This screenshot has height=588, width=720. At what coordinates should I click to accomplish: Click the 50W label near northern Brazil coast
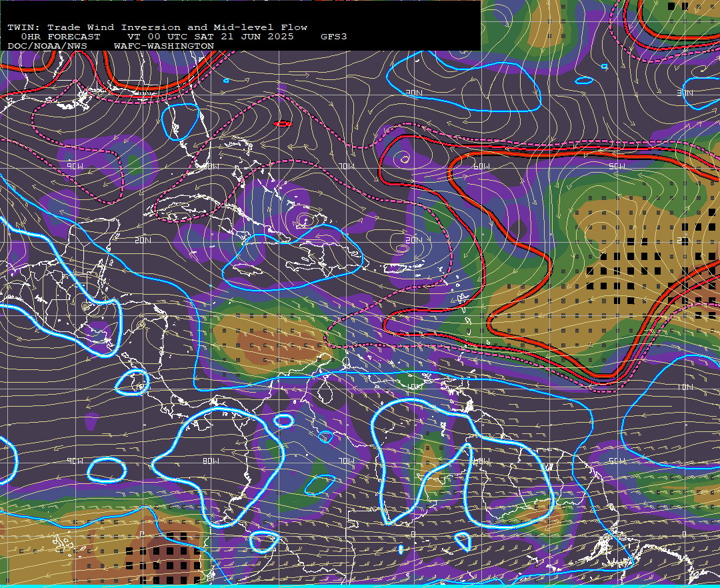tap(617, 461)
